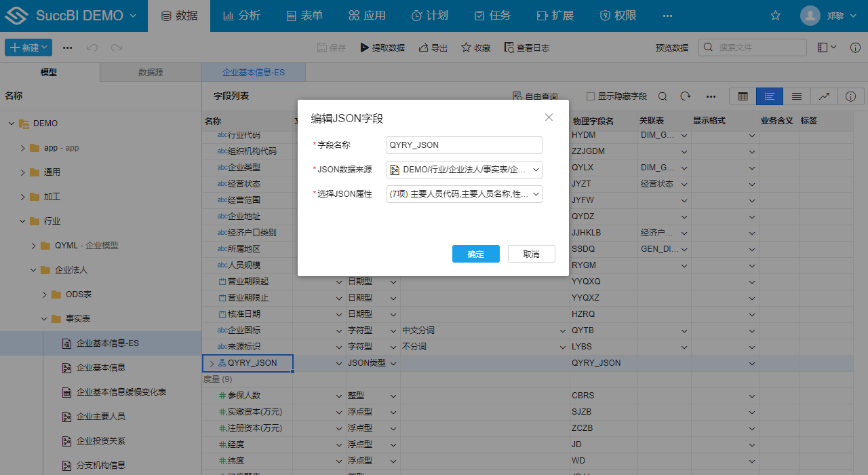Open the select JSON attributes dropdown
This screenshot has width=868, height=475.
465,194
